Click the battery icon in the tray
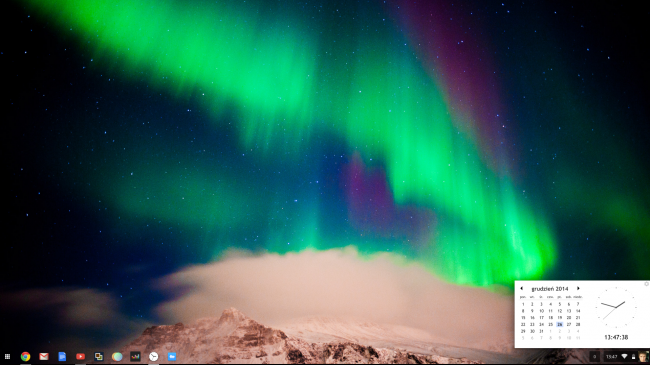 click(x=633, y=356)
